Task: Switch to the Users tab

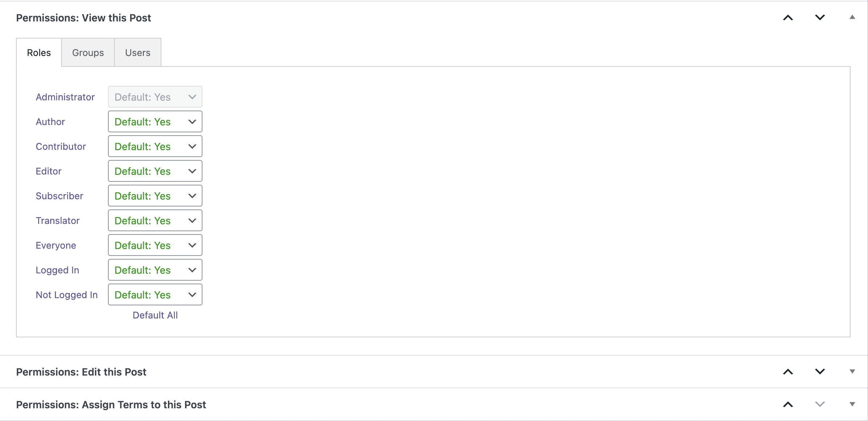Action: [137, 52]
